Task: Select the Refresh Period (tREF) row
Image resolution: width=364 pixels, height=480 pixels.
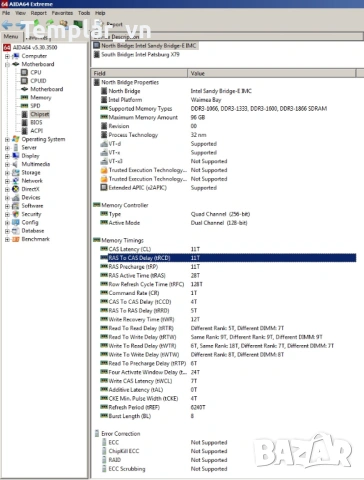Action: (228, 407)
